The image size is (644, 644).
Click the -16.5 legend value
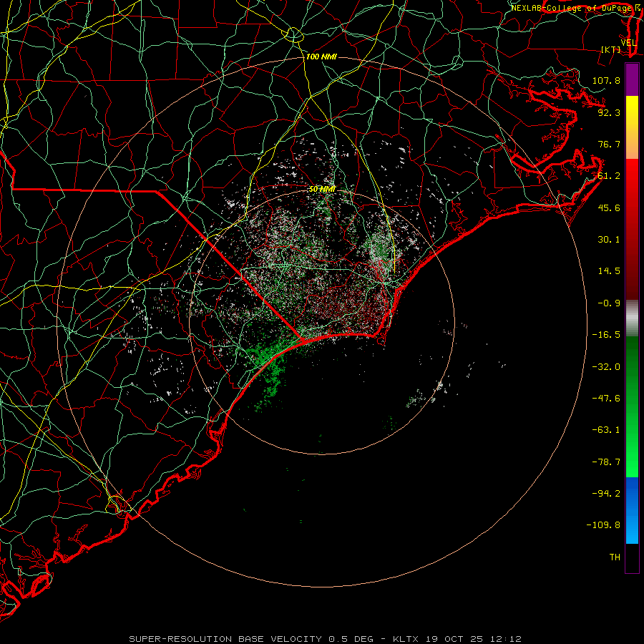pos(606,335)
